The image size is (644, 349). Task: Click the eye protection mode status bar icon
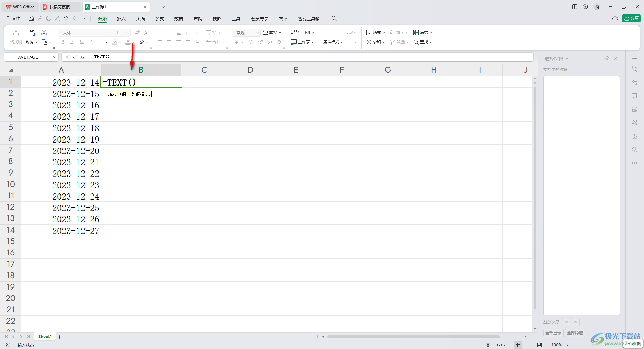coord(488,345)
